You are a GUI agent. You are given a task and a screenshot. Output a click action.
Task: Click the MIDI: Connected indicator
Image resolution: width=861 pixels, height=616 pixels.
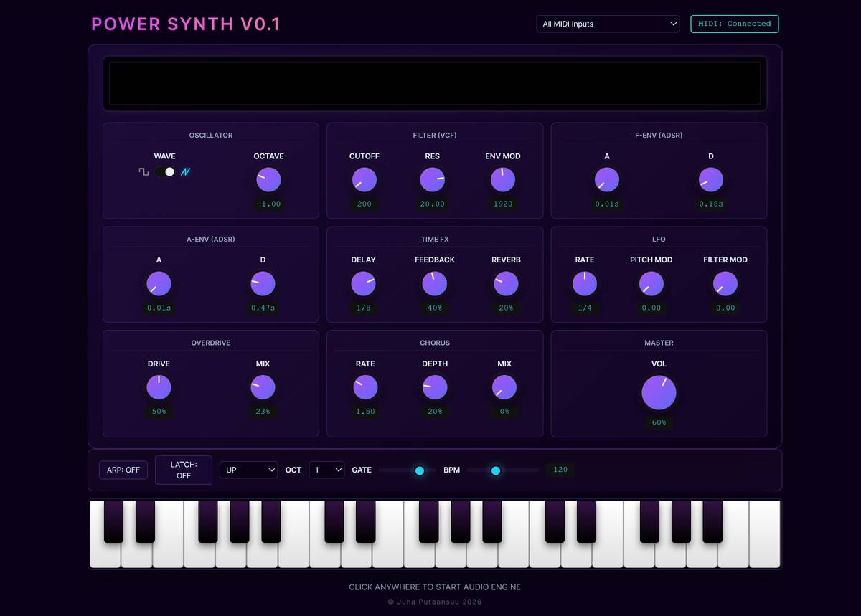(734, 24)
